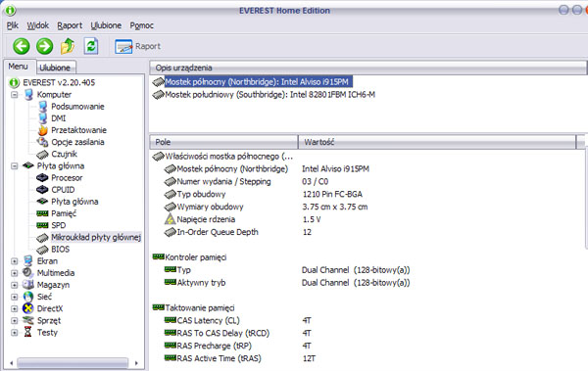Expand the Sprzęt tree node

coord(15,320)
